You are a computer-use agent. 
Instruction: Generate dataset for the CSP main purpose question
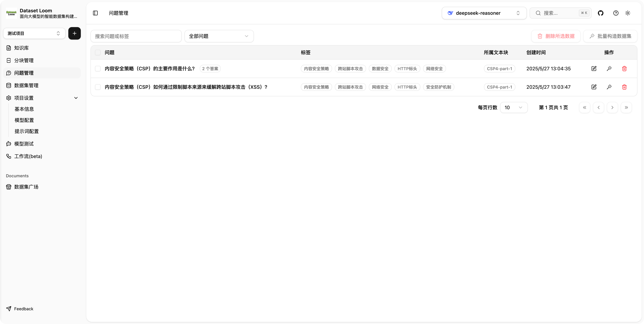pyautogui.click(x=609, y=69)
